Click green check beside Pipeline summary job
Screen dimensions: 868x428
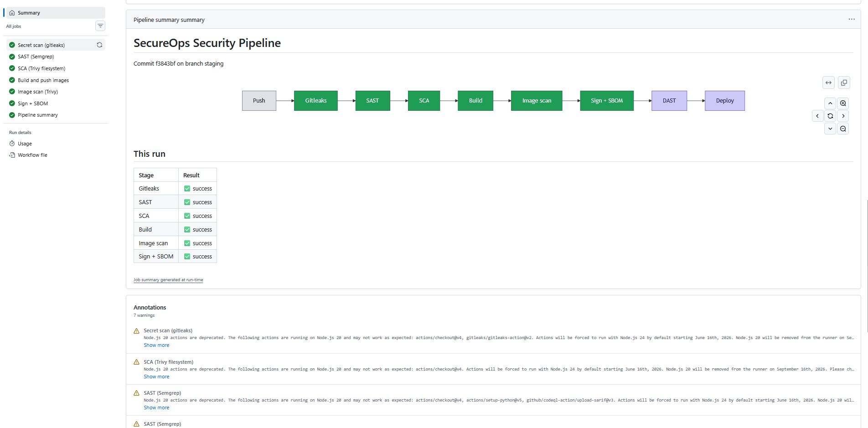[12, 115]
